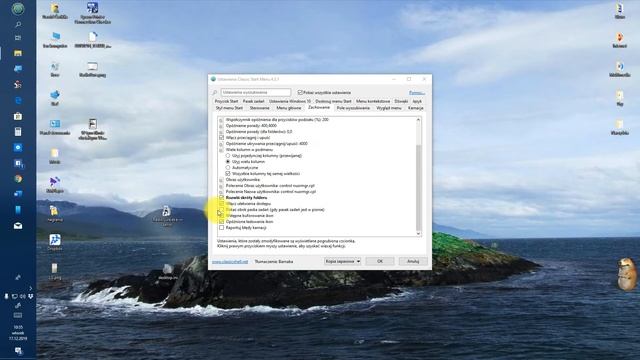
Task: Click the search magnifier icon in settings dialog
Action: (x=215, y=93)
